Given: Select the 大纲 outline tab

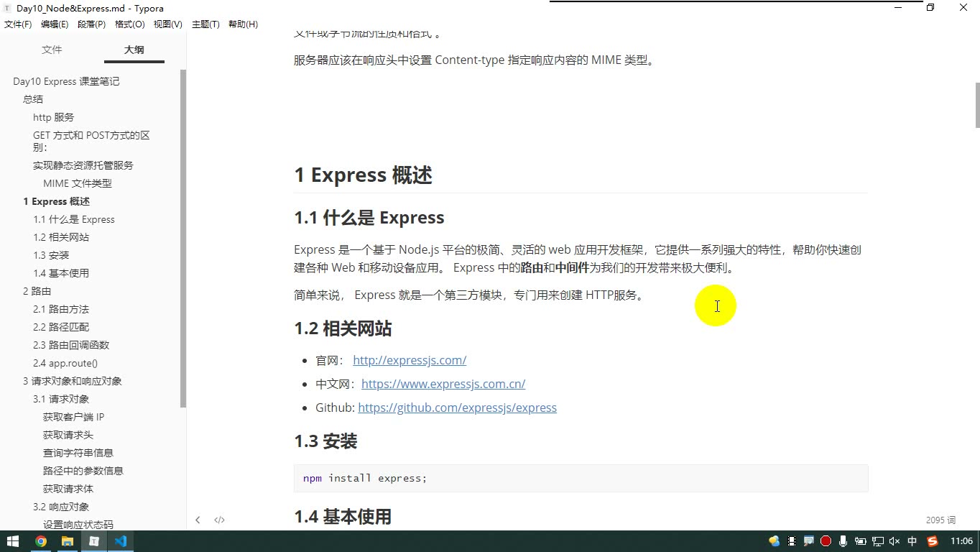Looking at the screenshot, I should pos(134,50).
